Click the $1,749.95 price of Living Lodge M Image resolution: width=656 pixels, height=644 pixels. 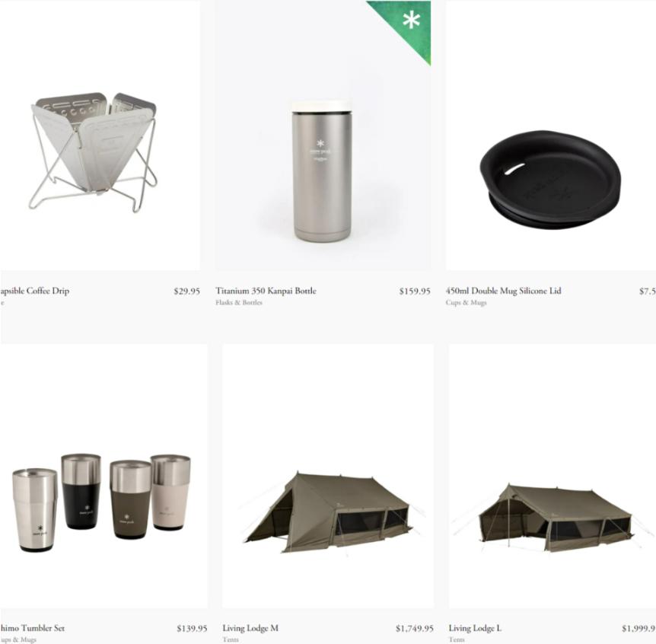415,629
